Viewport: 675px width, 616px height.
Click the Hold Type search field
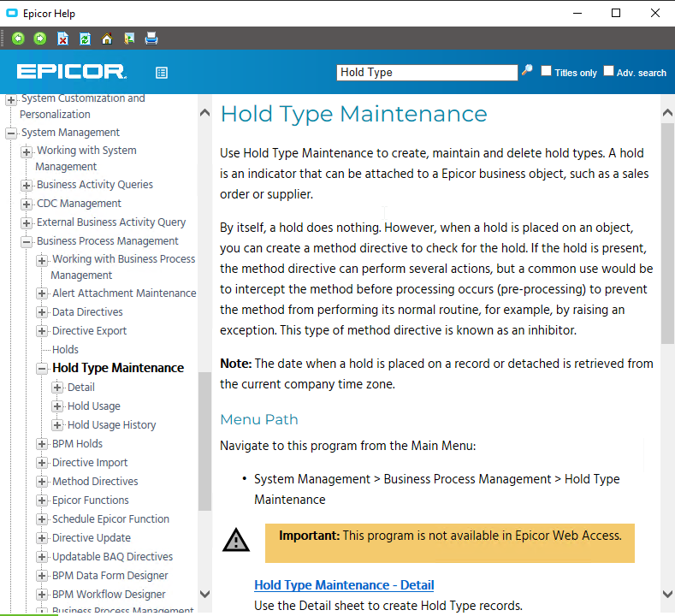(x=427, y=73)
